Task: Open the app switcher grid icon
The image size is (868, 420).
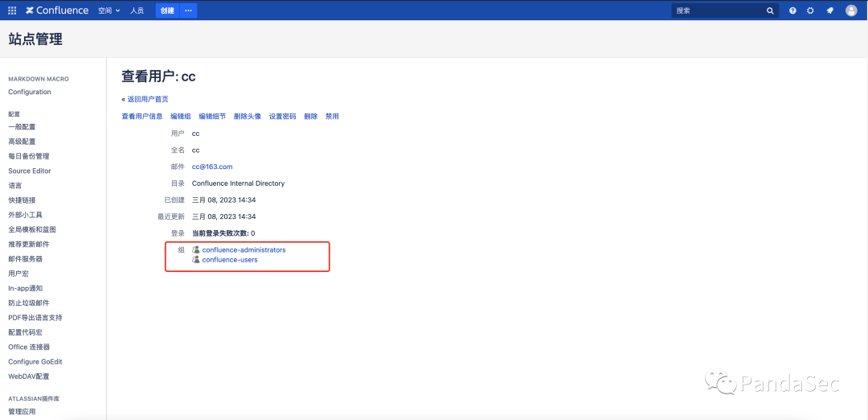Action: (12, 10)
